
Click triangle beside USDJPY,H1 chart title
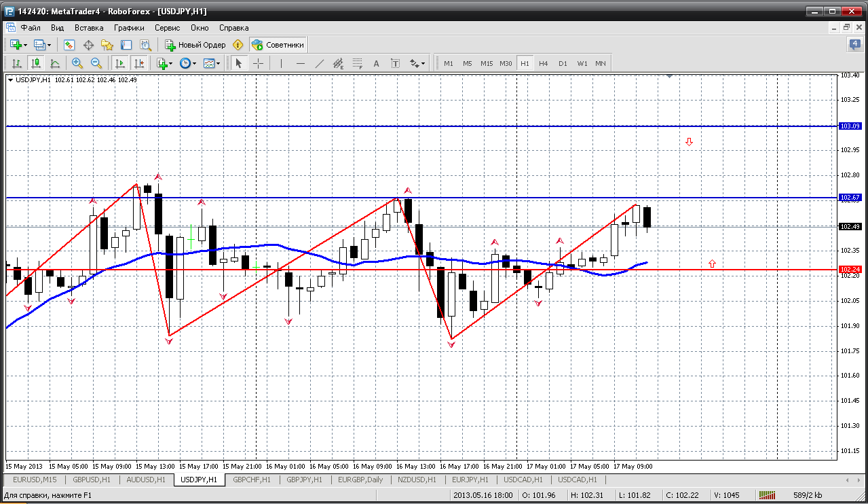pyautogui.click(x=10, y=80)
